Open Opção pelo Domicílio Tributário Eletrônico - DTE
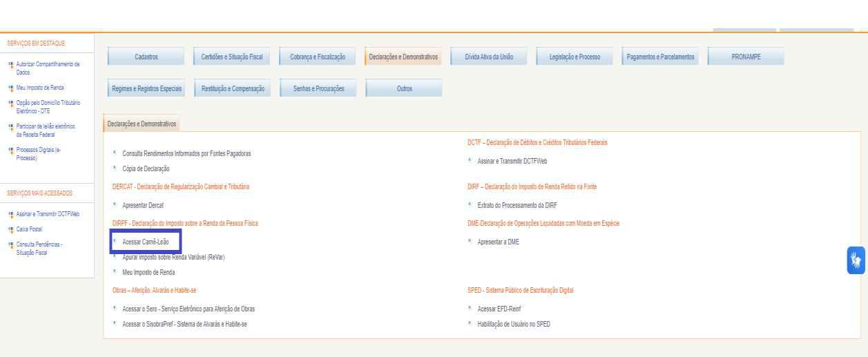 [48, 107]
